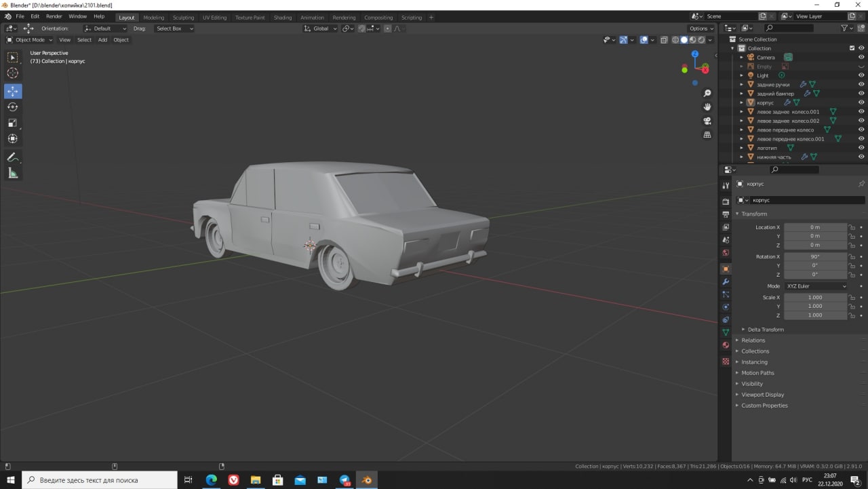Open the Modifier properties wrench tab
The image size is (868, 489).
pyautogui.click(x=726, y=281)
